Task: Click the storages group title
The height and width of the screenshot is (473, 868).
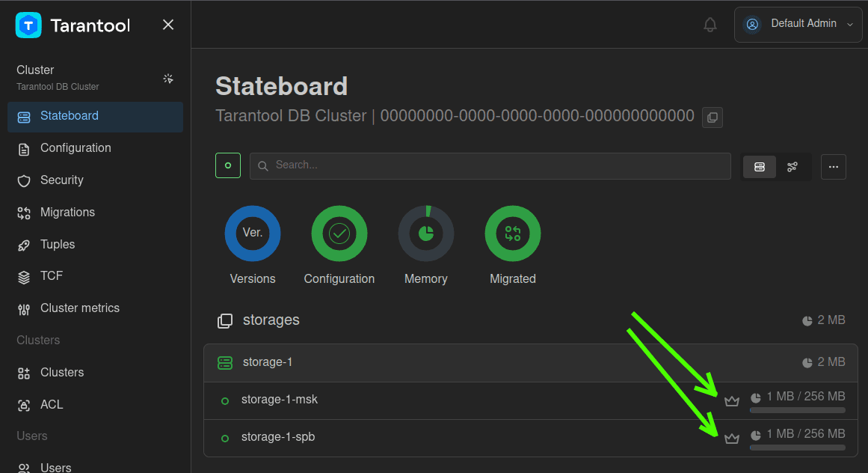Action: (x=271, y=320)
